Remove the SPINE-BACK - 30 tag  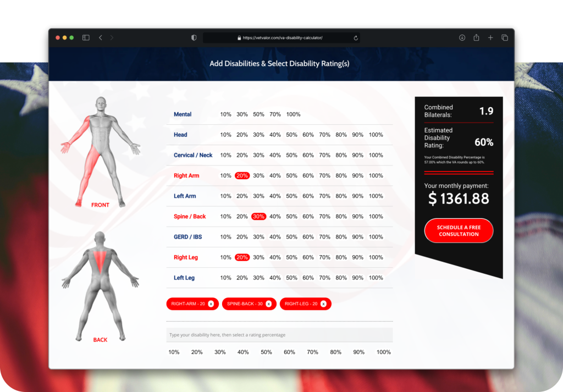point(269,303)
